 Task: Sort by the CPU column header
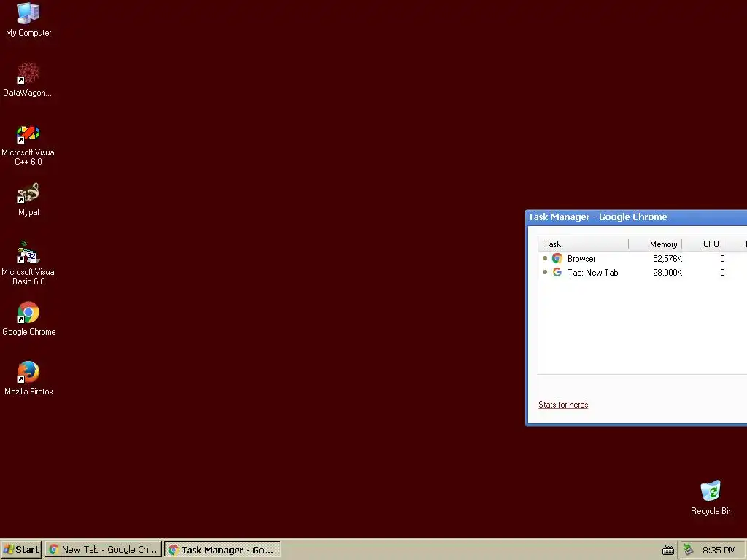click(x=703, y=244)
